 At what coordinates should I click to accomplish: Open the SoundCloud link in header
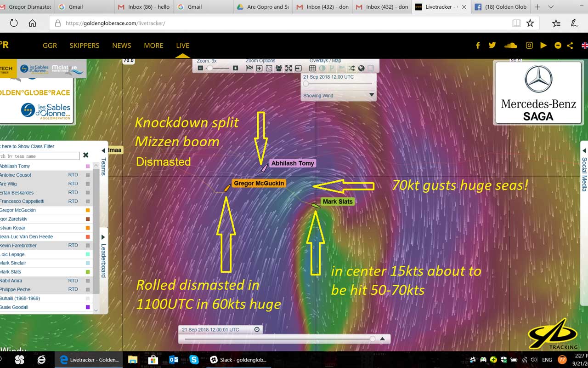coord(510,45)
